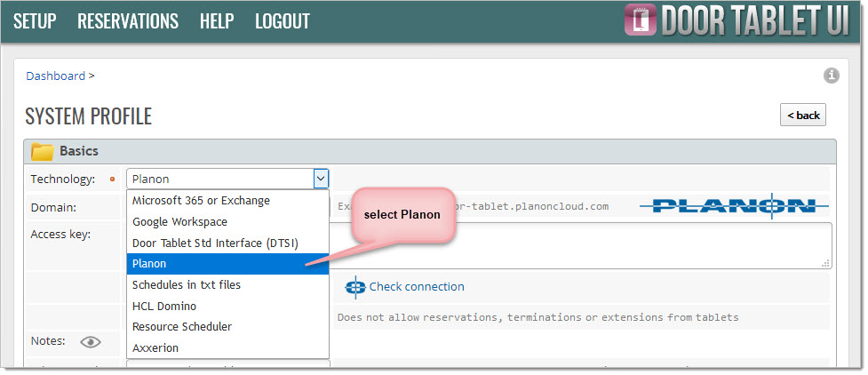Select Google Workspace from the list

click(228, 221)
